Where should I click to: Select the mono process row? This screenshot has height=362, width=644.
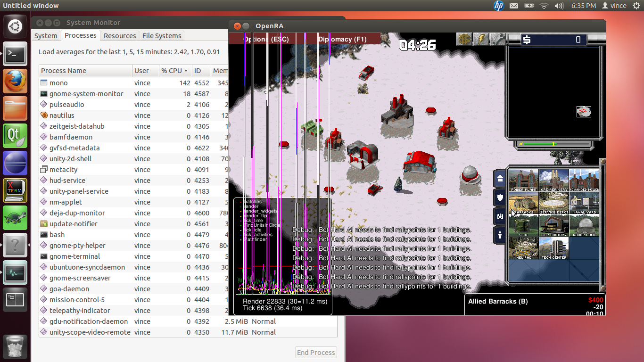(x=133, y=83)
